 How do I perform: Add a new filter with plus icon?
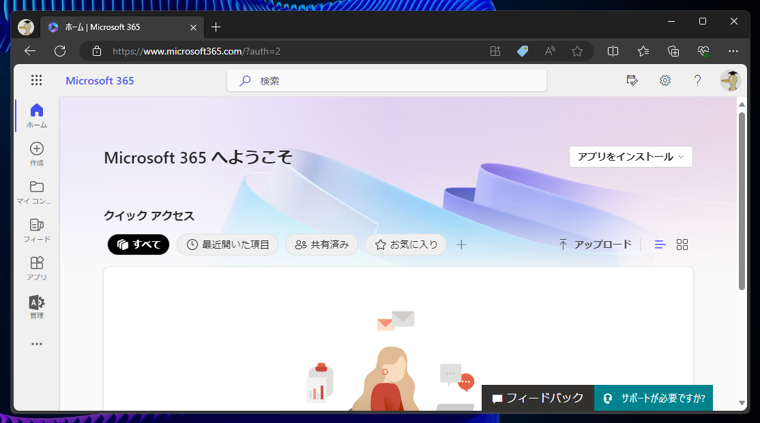coord(461,245)
